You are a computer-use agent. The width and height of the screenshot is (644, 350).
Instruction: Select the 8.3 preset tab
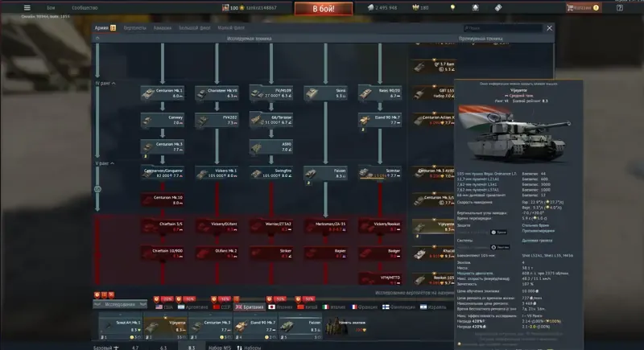(x=192, y=347)
